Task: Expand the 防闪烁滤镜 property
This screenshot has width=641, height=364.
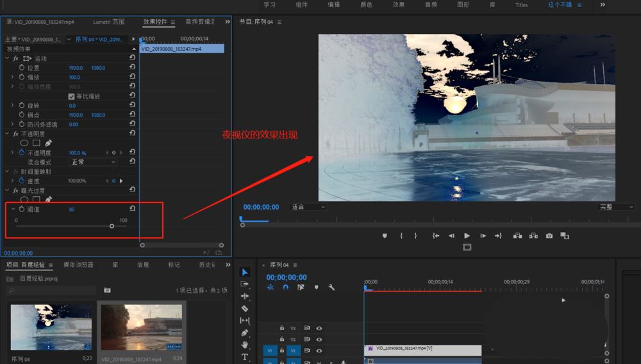Action: click(12, 124)
